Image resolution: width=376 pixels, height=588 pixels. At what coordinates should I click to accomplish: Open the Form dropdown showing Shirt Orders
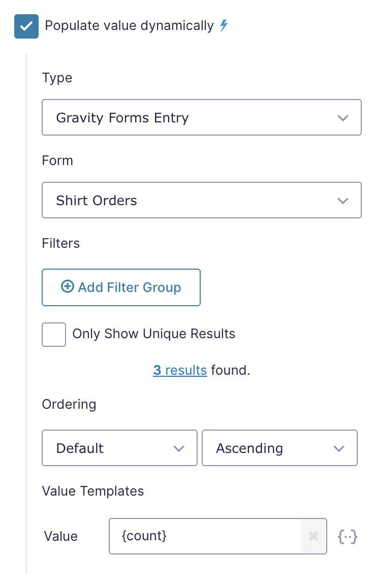[x=202, y=200]
